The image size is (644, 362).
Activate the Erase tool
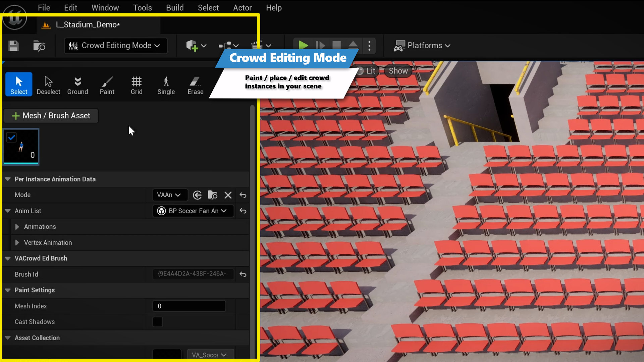[x=195, y=84]
